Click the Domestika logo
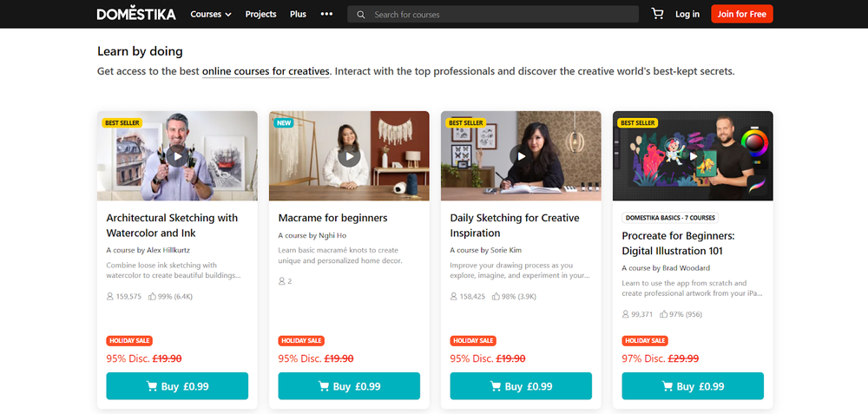Image resolution: width=868 pixels, height=414 pixels. pyautogui.click(x=136, y=14)
